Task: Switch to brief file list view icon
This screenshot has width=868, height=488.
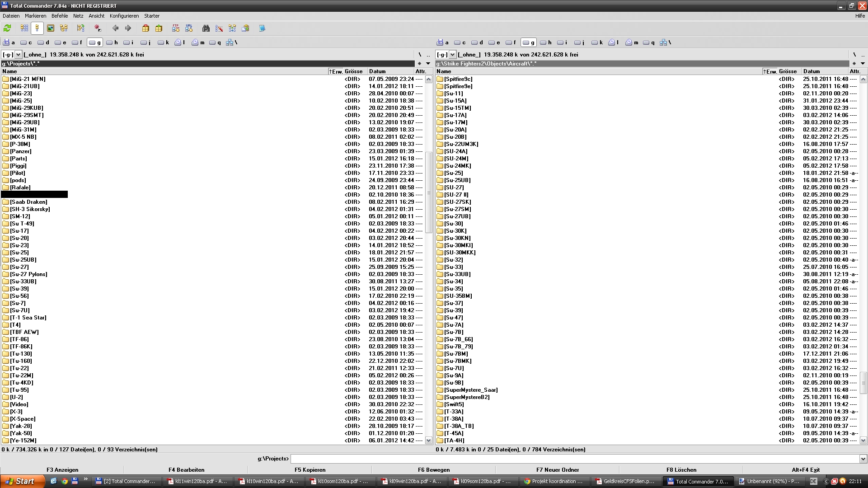Action: 24,28
